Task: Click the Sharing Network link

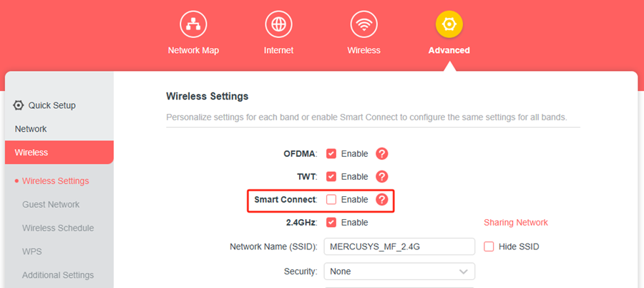Action: (516, 222)
